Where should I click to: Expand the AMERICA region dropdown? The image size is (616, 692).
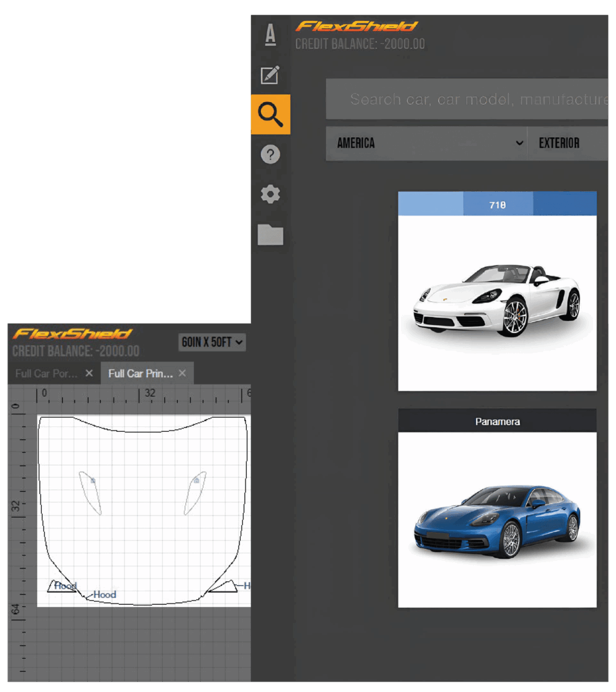coord(427,143)
